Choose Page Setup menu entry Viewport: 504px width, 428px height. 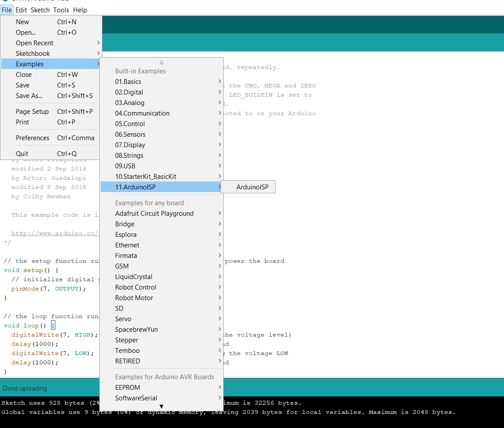point(51,112)
